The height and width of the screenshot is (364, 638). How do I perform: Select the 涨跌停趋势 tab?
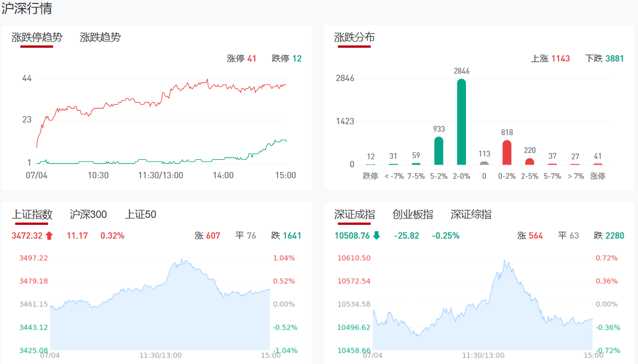(37, 37)
